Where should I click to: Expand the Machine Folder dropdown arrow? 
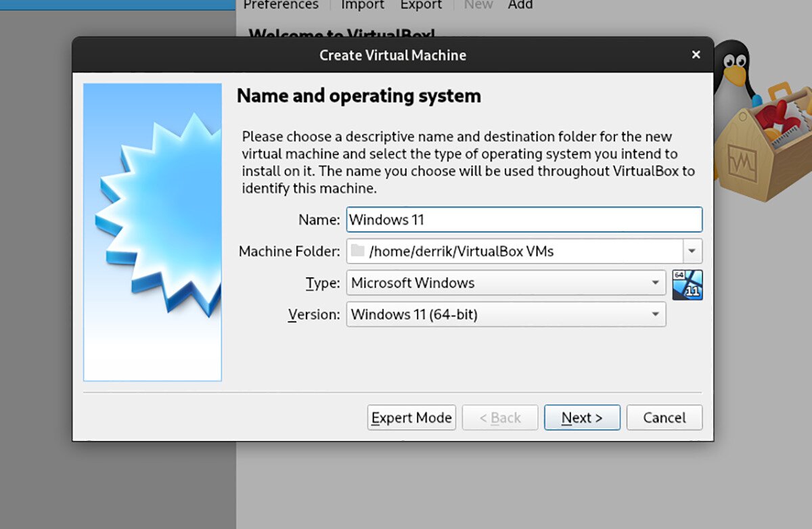click(x=692, y=251)
